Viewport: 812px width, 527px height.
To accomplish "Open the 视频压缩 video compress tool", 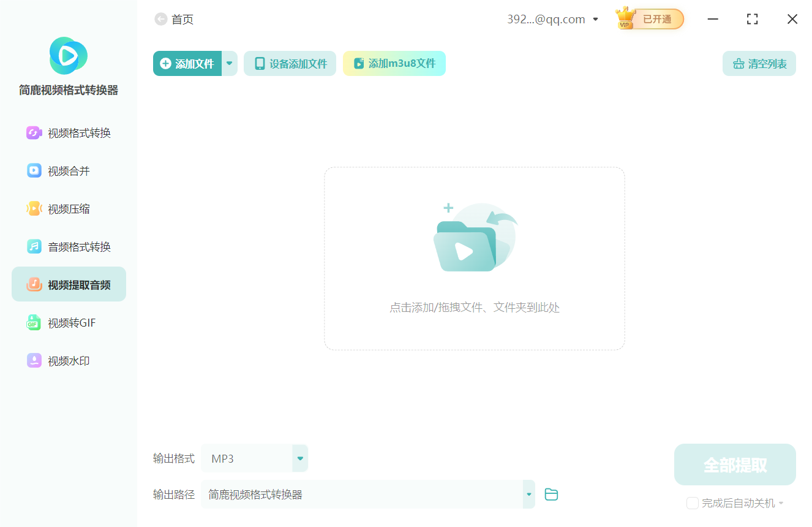I will (x=67, y=208).
